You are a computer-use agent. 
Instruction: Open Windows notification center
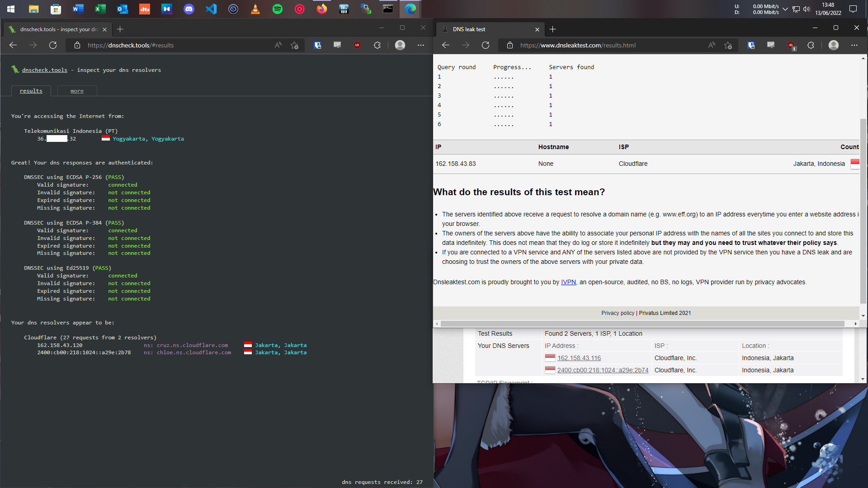point(853,9)
